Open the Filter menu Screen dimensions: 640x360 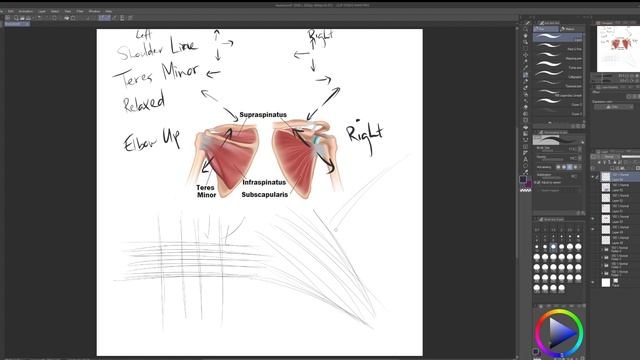pyautogui.click(x=80, y=11)
